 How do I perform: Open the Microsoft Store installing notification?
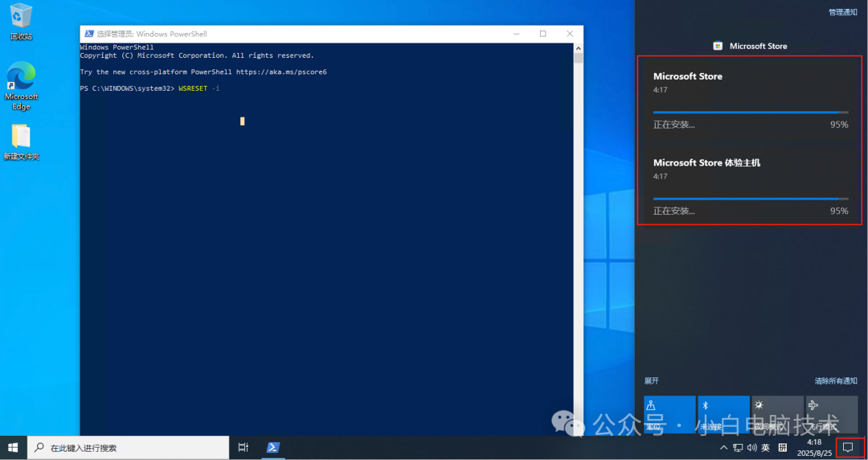point(750,98)
